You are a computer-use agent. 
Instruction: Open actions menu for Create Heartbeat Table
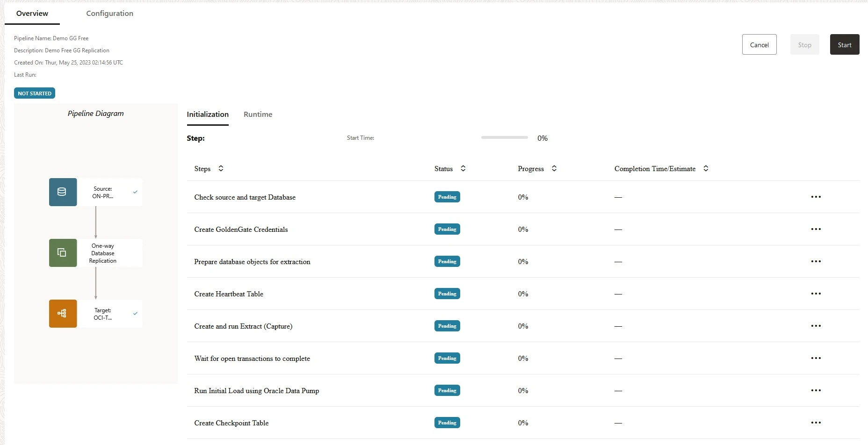(816, 294)
